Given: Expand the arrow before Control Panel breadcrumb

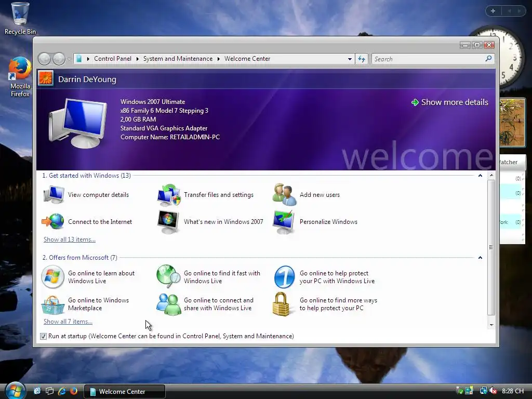Looking at the screenshot, I should tap(88, 59).
